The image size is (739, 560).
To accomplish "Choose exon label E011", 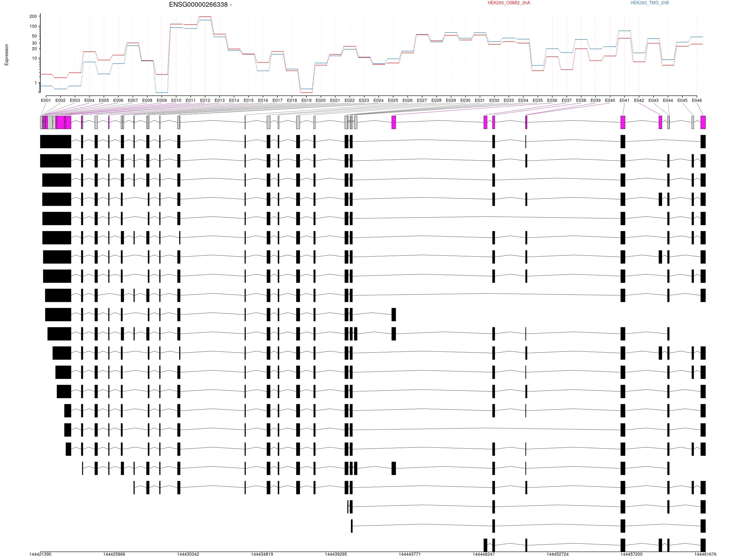I will pos(190,100).
